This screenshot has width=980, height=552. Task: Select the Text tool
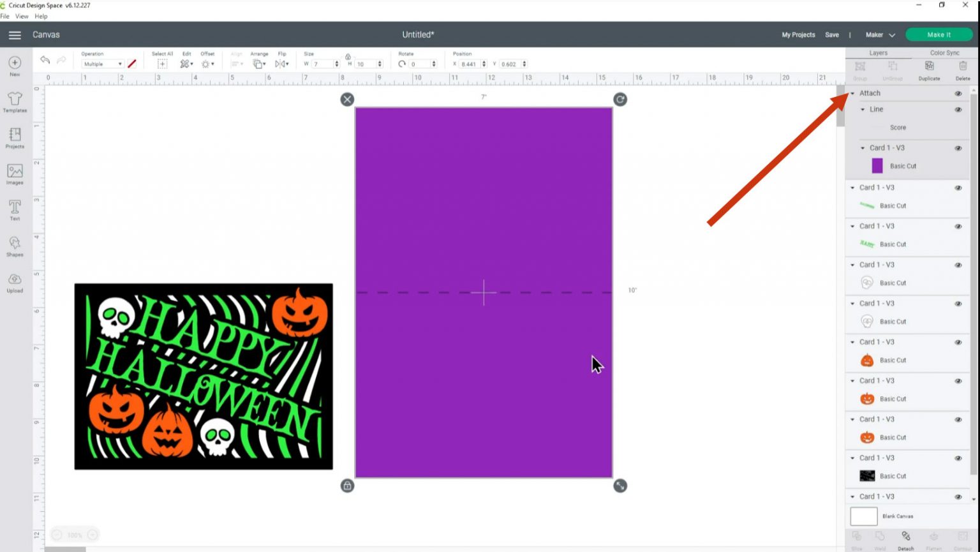pos(15,210)
